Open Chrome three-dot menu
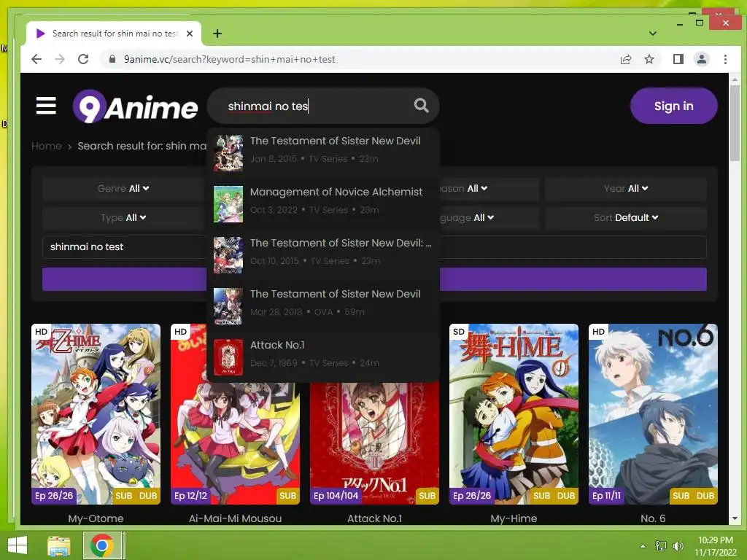 pyautogui.click(x=725, y=59)
